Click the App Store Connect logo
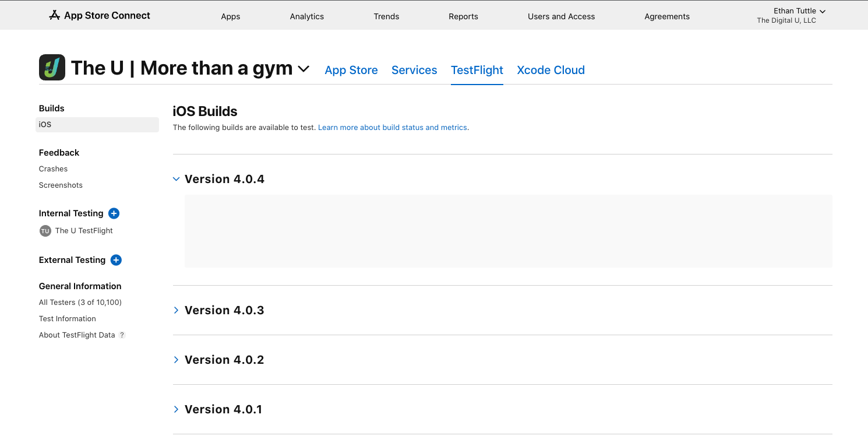868x439 pixels. pos(100,16)
